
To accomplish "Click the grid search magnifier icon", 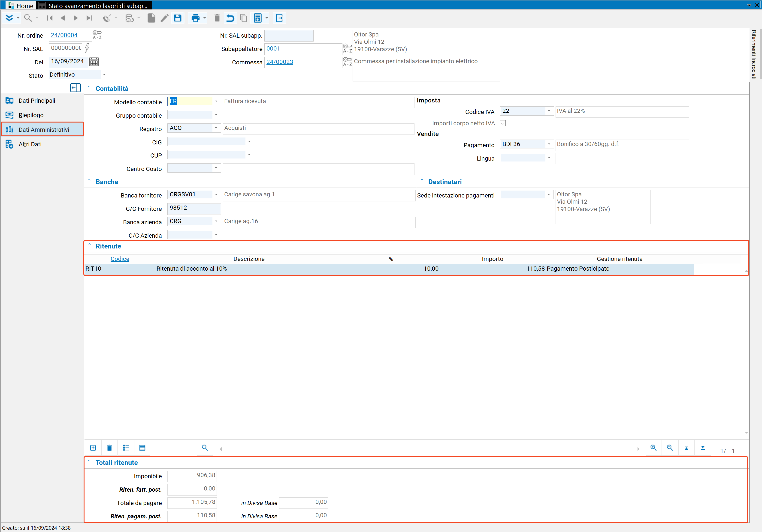I will (x=205, y=448).
